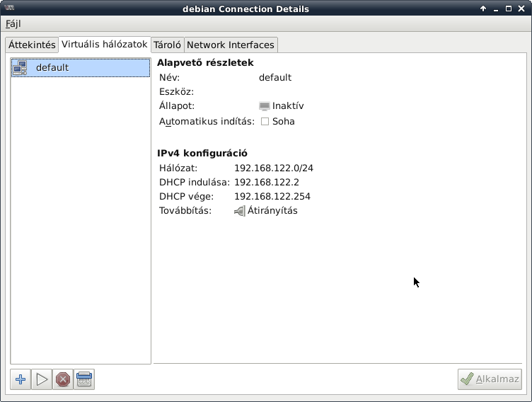The height and width of the screenshot is (402, 532).
Task: Click the DHCP start address 192.168.122.2
Action: [x=267, y=183]
